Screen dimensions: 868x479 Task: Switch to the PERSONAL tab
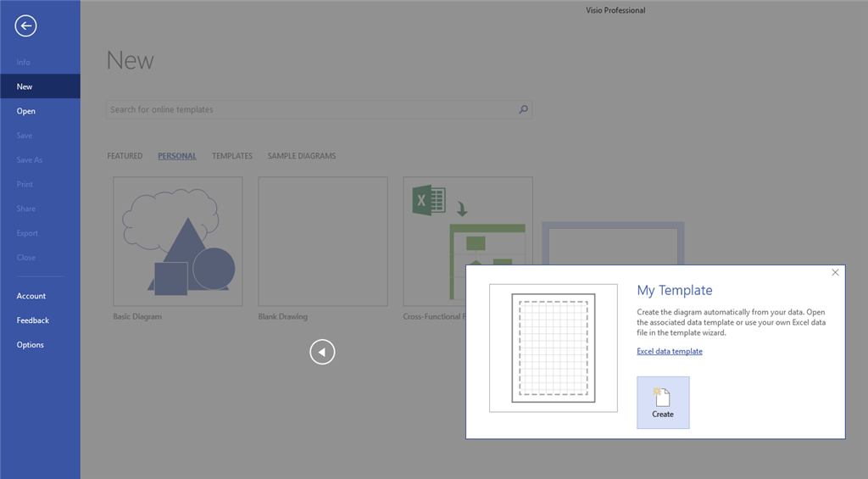(177, 156)
